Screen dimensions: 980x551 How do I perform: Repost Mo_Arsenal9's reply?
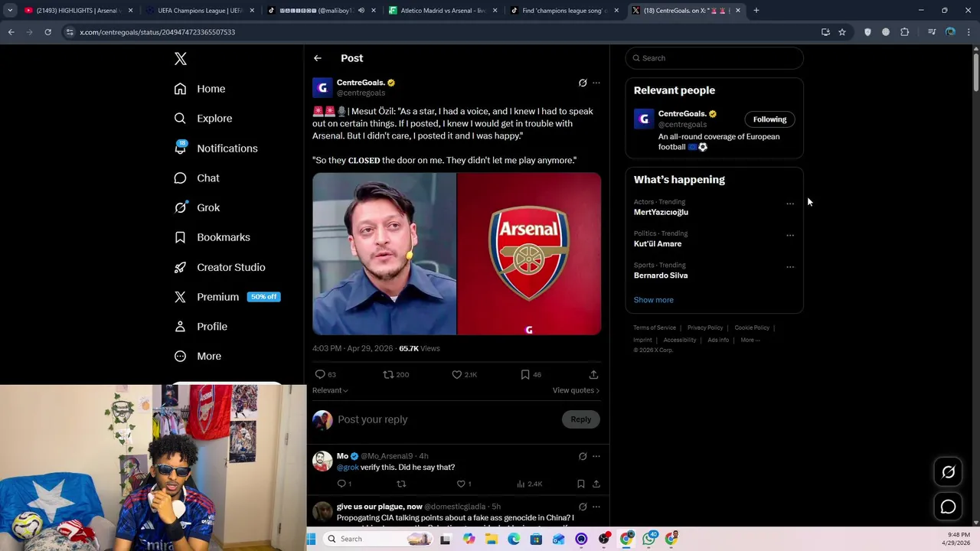click(x=401, y=484)
